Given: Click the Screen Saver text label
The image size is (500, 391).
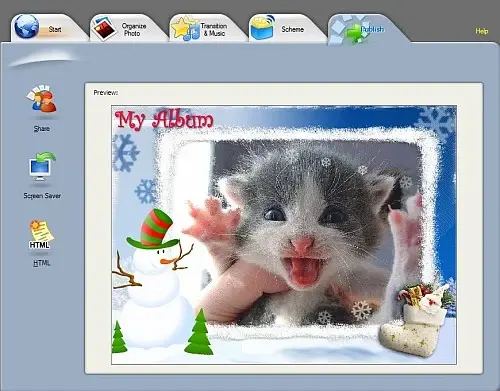Looking at the screenshot, I should click(x=42, y=196).
